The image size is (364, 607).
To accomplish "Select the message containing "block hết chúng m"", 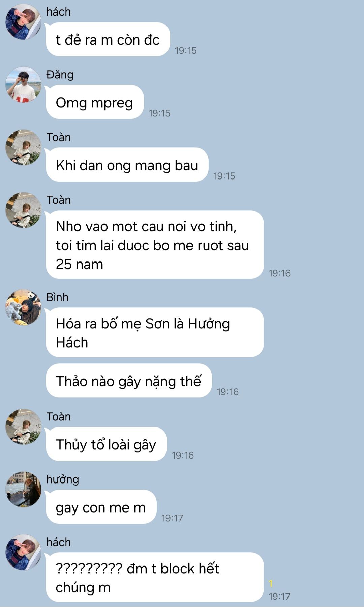I will point(155,578).
